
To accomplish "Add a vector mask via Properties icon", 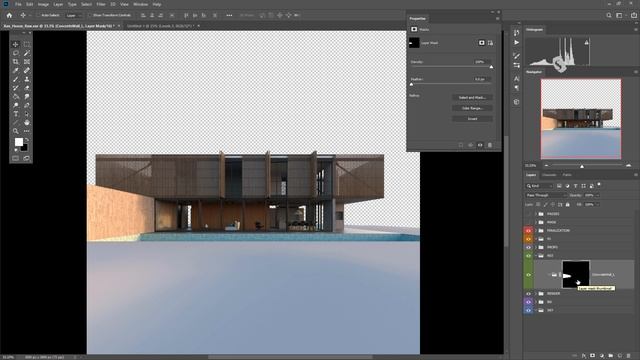I will 490,43.
